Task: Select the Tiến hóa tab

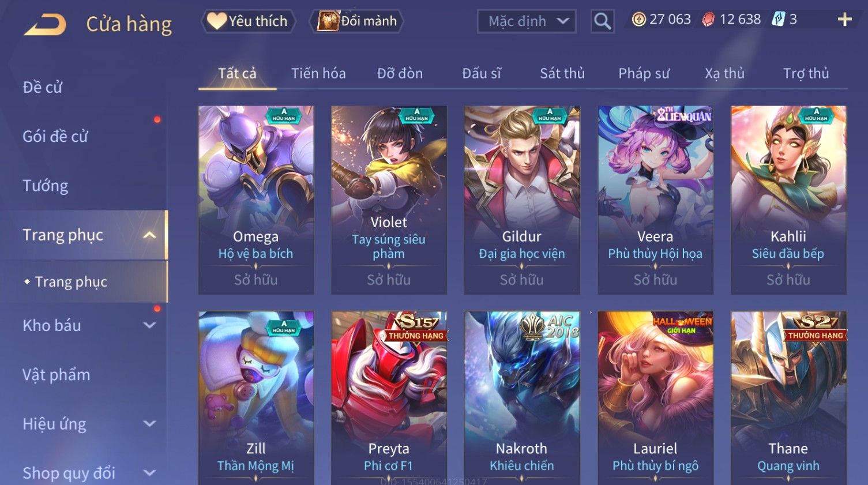Action: coord(318,73)
